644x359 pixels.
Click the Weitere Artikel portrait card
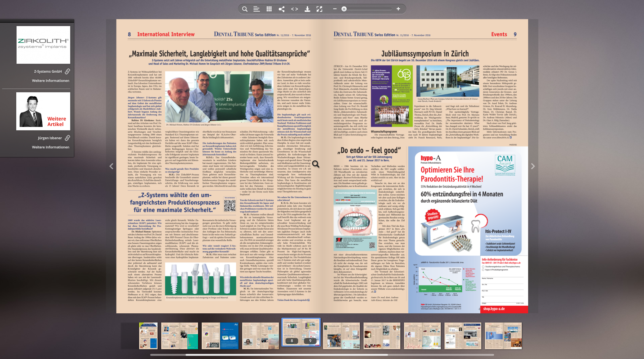pos(43,111)
